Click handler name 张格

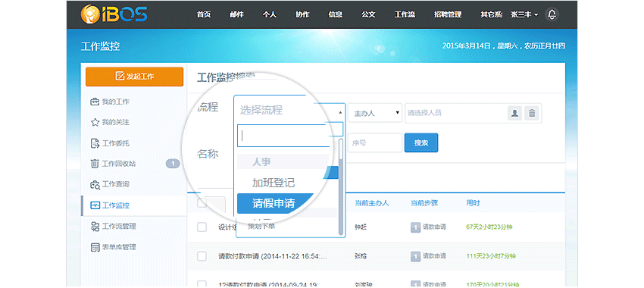tap(361, 256)
